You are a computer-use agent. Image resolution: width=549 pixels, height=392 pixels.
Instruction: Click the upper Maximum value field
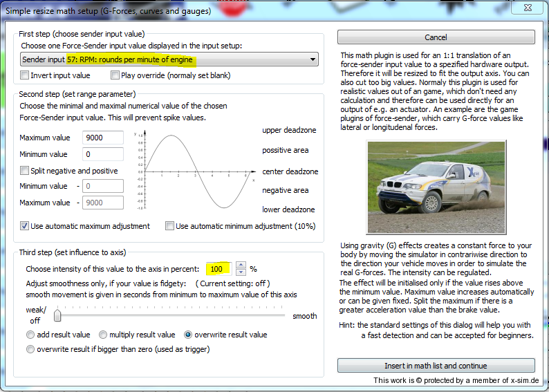102,138
